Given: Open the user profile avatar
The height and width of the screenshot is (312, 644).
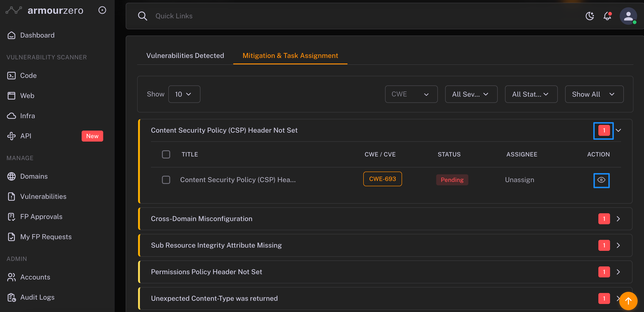Looking at the screenshot, I should pos(628,16).
